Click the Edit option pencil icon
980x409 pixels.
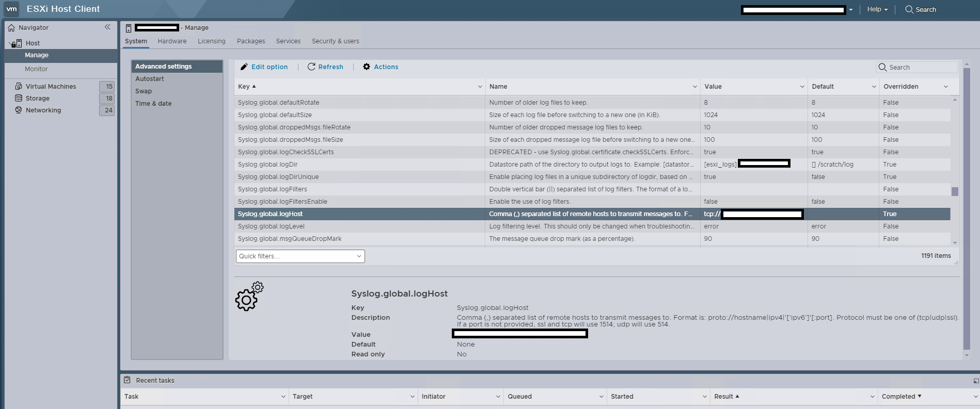tap(244, 67)
